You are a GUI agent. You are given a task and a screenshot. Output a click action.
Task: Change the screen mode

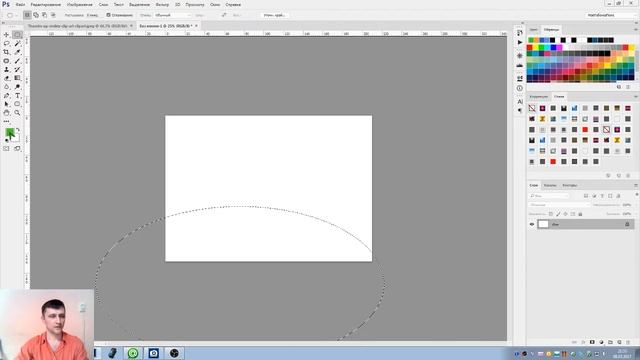click(17, 149)
